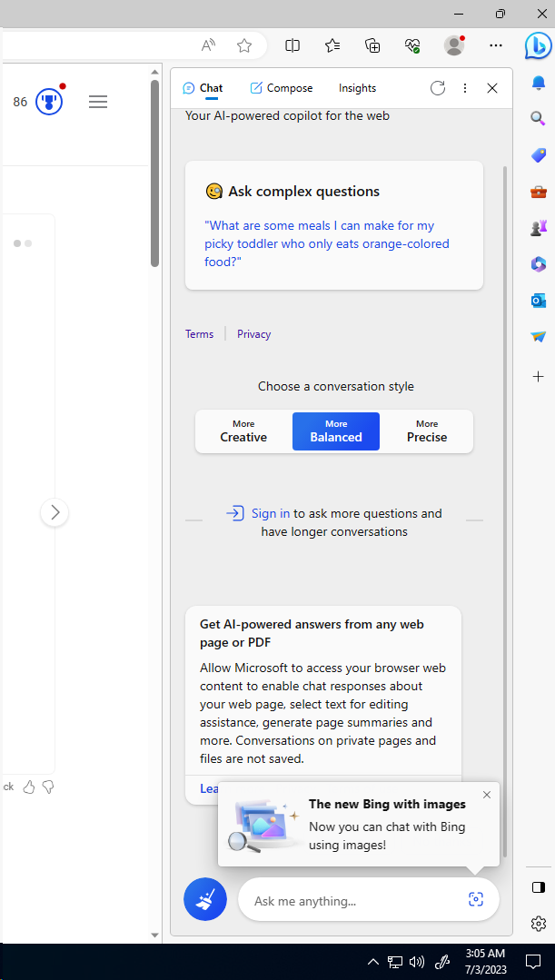Screen dimensions: 555x980
Task: Refresh the Bing chat panel
Action: (438, 88)
